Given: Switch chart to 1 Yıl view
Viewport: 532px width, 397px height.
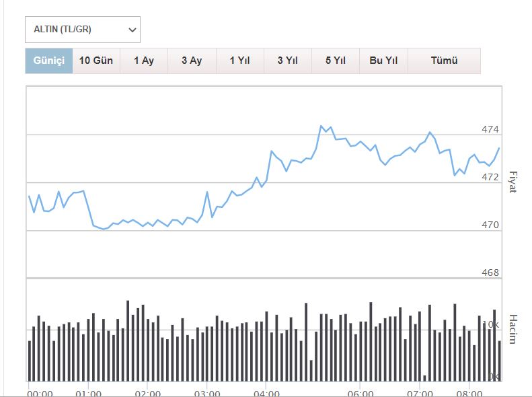Looking at the screenshot, I should pyautogui.click(x=240, y=61).
